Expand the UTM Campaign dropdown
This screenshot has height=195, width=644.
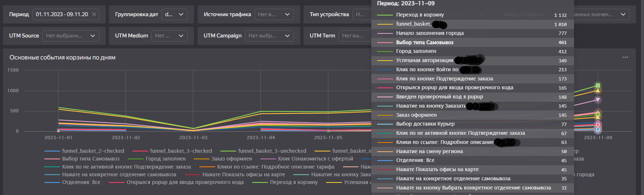[269, 36]
